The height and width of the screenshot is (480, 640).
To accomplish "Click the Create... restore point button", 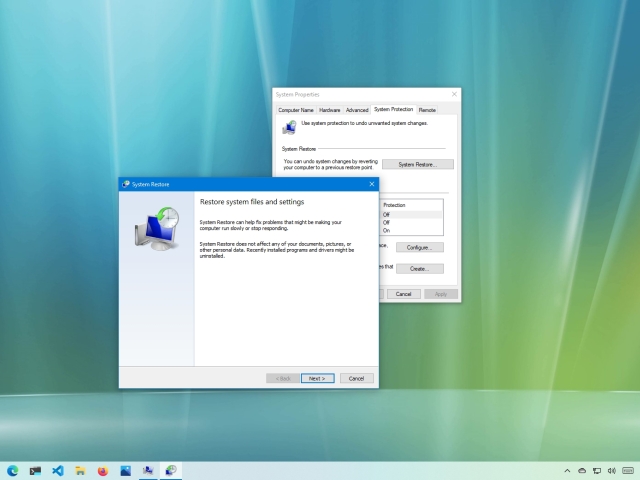I will coord(420,269).
